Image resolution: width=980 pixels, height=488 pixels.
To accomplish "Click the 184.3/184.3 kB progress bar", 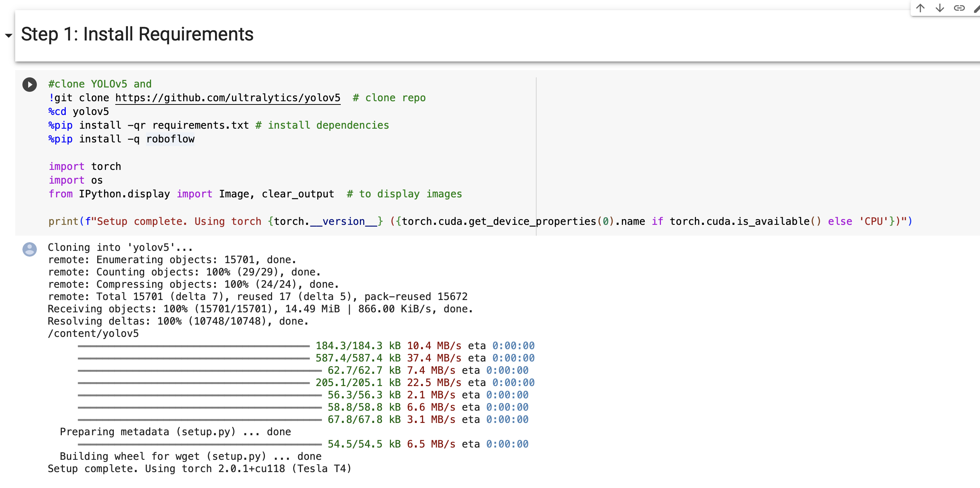I will tap(193, 346).
